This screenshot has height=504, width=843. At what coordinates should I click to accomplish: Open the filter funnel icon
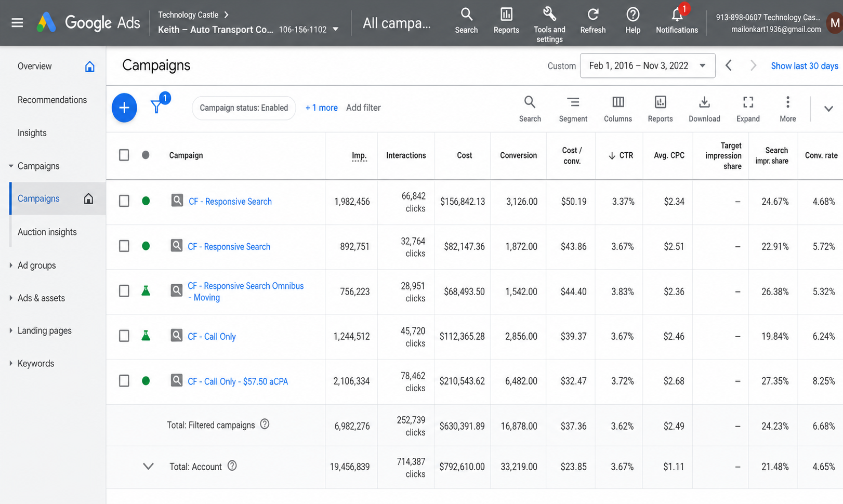[x=156, y=107]
